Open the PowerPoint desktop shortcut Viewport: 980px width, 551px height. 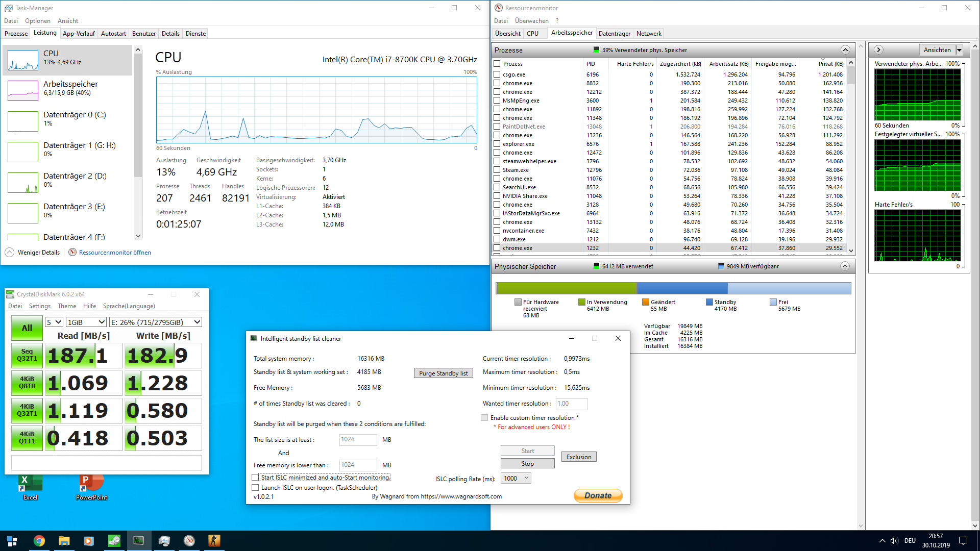click(x=91, y=486)
